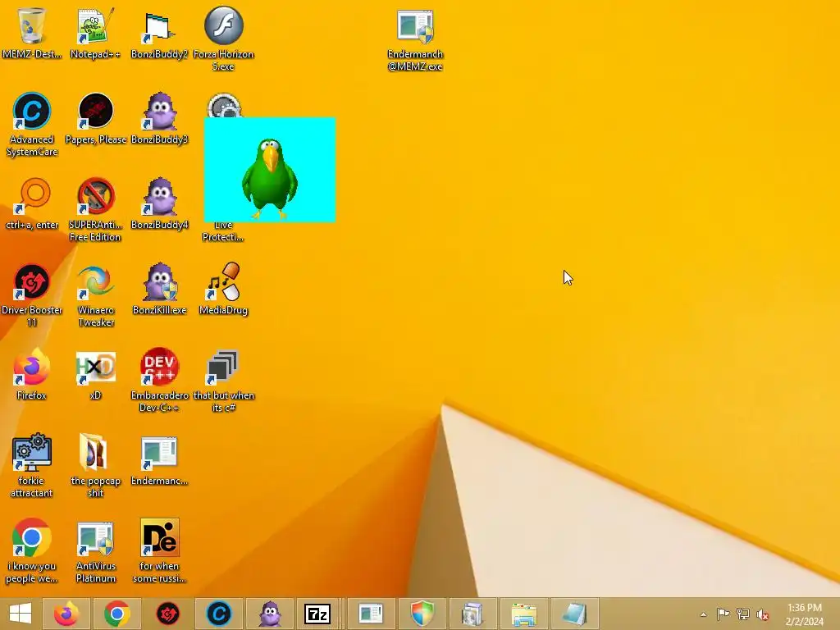Select the MediaDrug desktop shortcut
Screen dimensions: 840x630
(223, 290)
